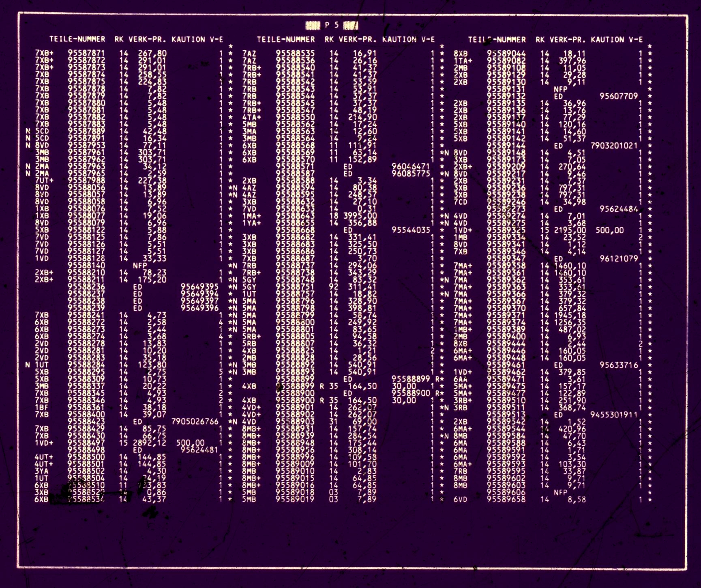
Task: Select part number 95589019
Action: (296, 500)
